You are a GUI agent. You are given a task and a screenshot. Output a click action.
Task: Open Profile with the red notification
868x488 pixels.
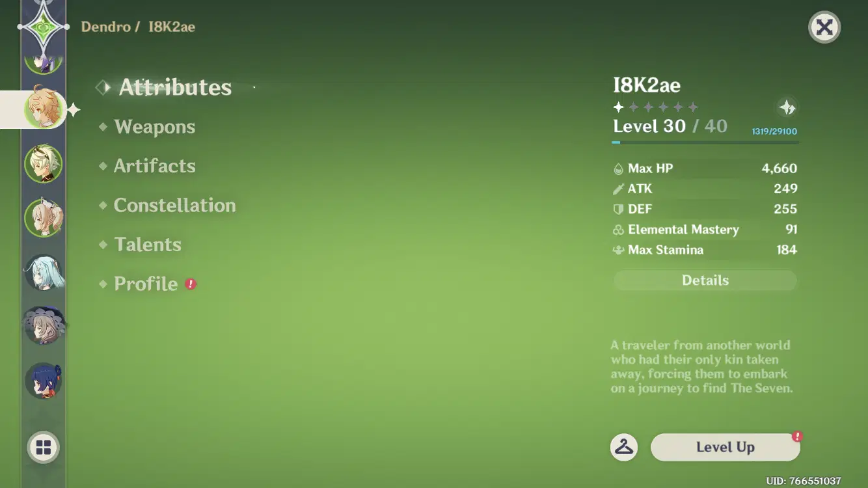(x=146, y=284)
